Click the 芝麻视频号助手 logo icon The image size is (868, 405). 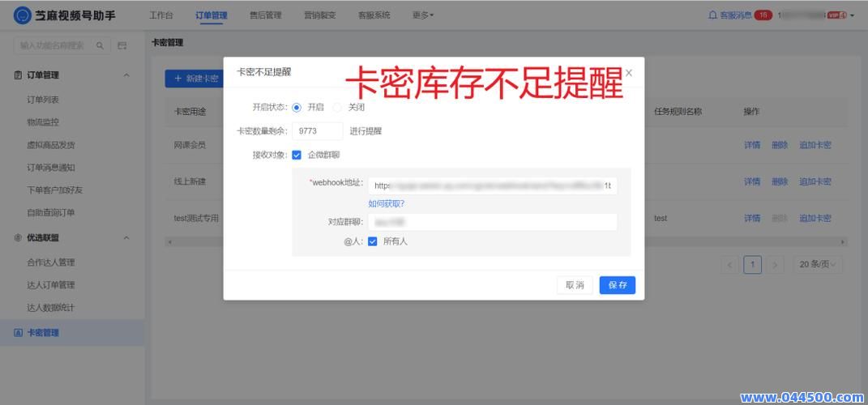pos(22,15)
